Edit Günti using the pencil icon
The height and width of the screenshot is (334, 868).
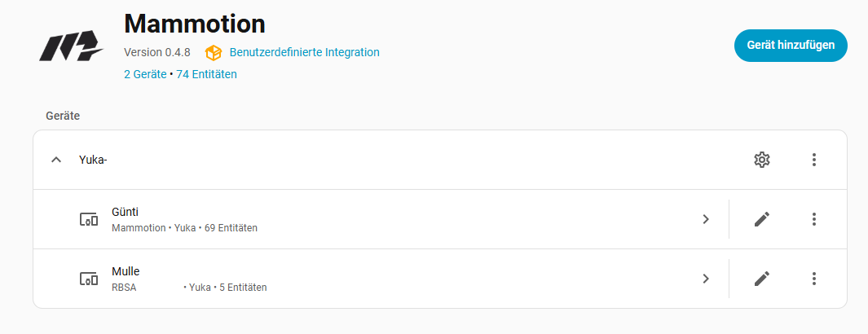coord(762,219)
